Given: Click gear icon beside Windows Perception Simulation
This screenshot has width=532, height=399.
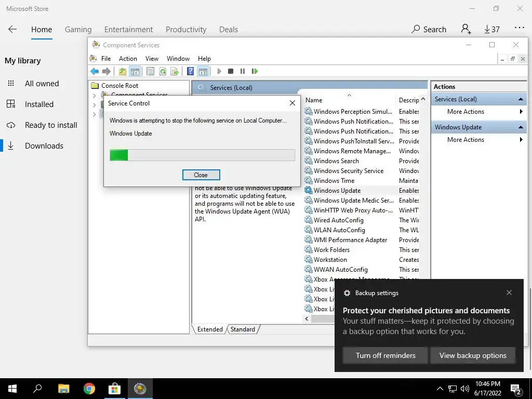Looking at the screenshot, I should [x=309, y=111].
